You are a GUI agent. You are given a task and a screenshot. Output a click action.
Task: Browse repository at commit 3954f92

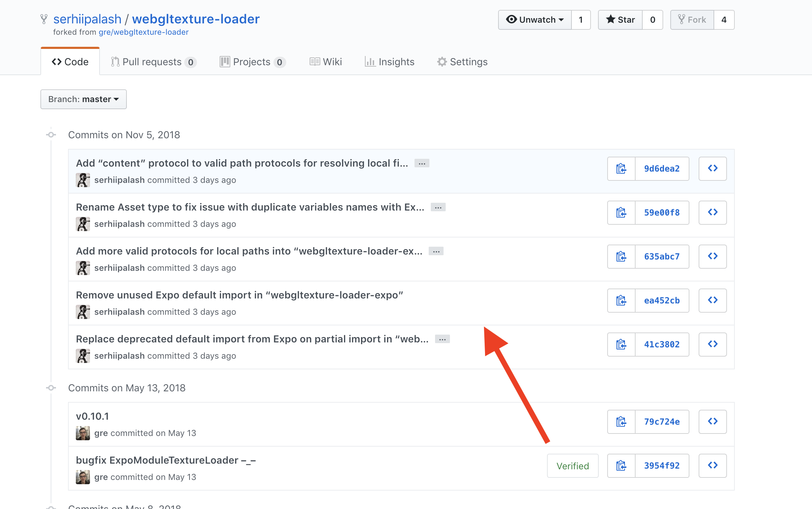point(713,466)
